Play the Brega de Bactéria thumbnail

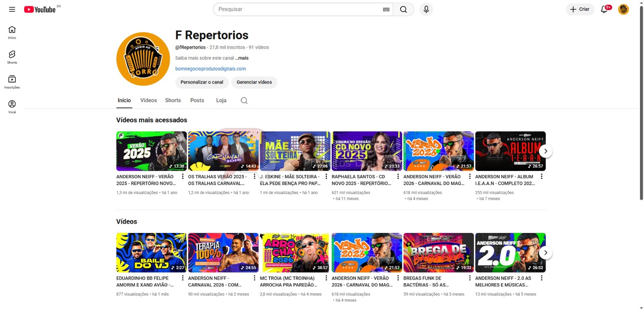(438, 252)
